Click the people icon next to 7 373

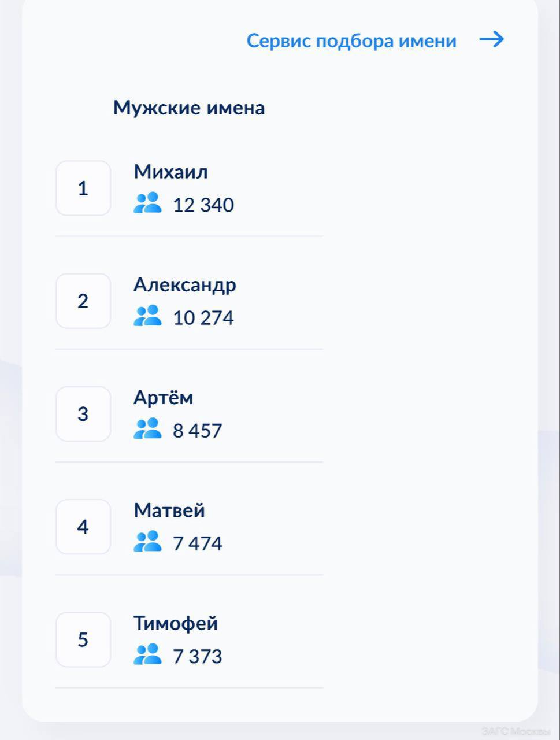point(147,654)
